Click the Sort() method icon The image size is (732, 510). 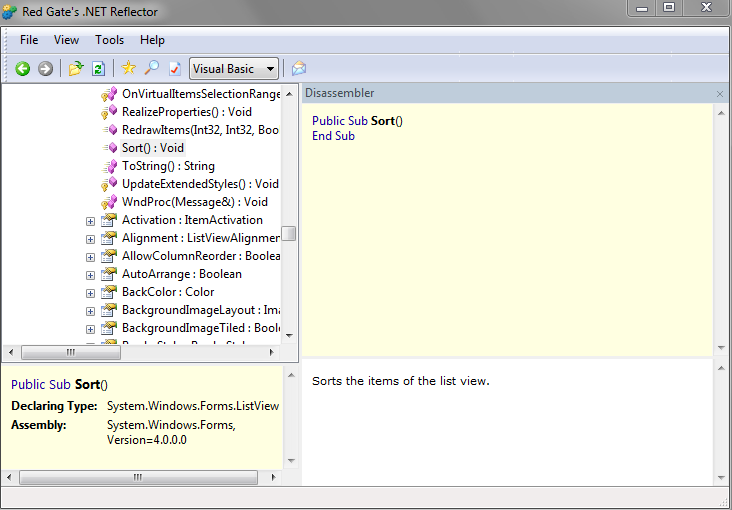(110, 148)
